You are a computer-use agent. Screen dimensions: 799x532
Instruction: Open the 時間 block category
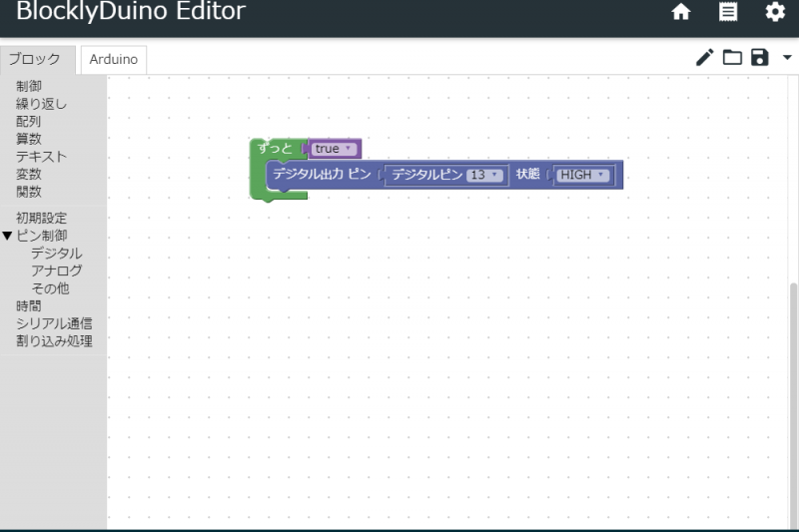[29, 306]
